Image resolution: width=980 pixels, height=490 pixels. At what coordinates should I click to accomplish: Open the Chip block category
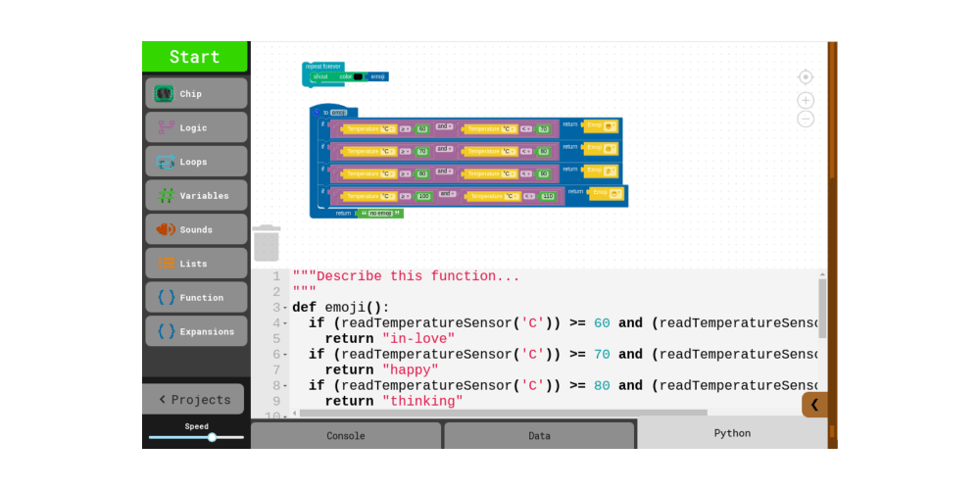[x=196, y=94]
